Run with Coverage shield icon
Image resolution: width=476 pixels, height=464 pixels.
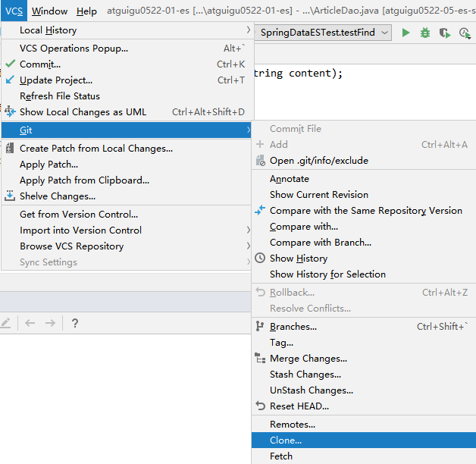pos(444,33)
